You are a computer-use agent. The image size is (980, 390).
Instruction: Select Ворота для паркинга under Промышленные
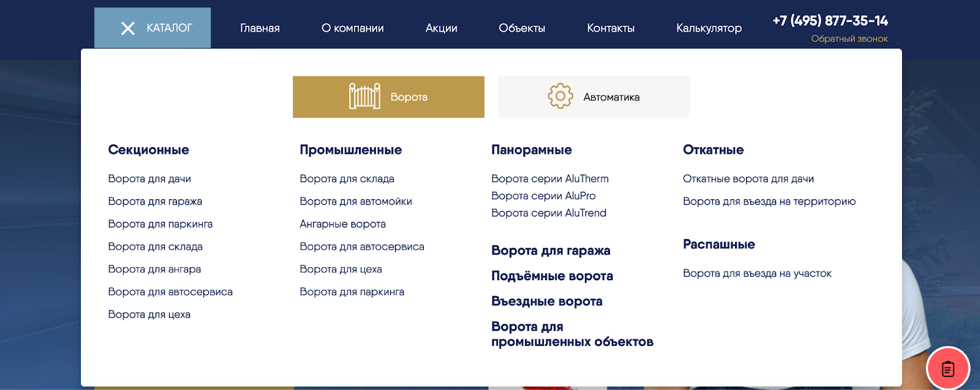352,292
